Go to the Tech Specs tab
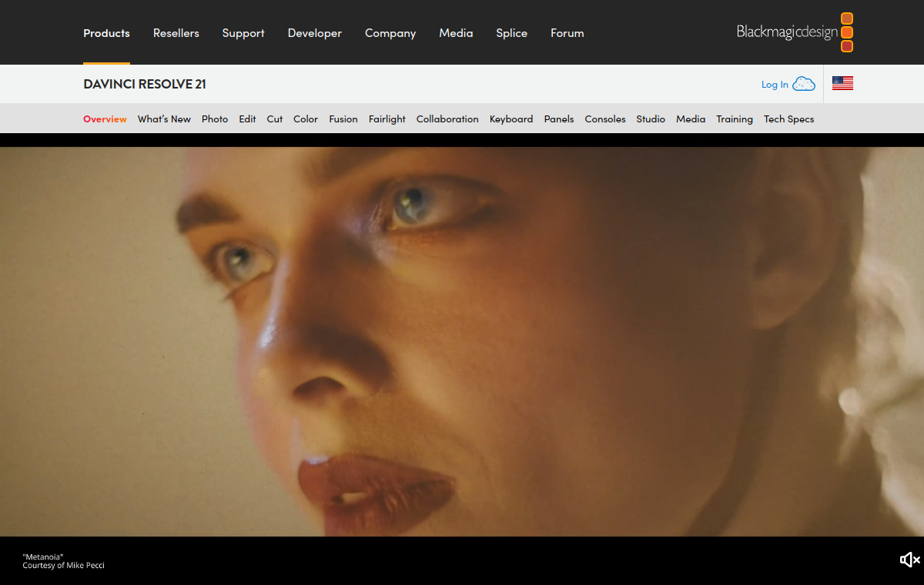 (x=788, y=119)
